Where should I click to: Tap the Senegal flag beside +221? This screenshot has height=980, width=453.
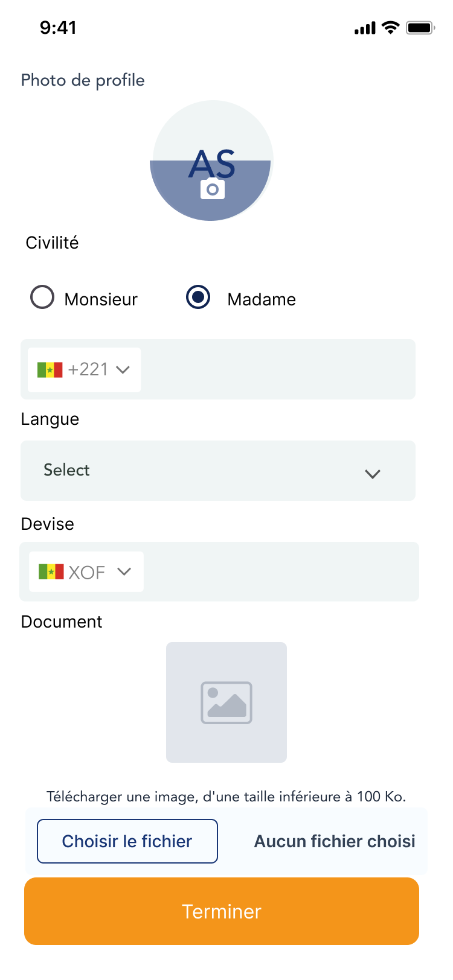coord(50,369)
